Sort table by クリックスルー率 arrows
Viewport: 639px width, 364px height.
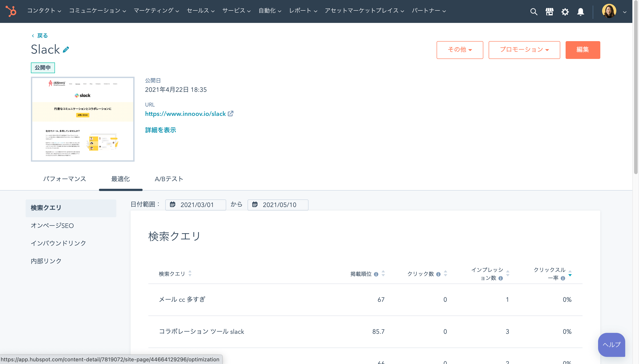[x=570, y=273]
